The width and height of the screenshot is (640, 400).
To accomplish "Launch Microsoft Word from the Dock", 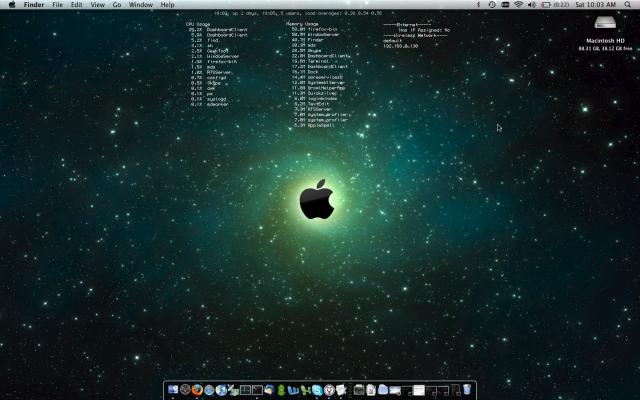I will [293, 390].
